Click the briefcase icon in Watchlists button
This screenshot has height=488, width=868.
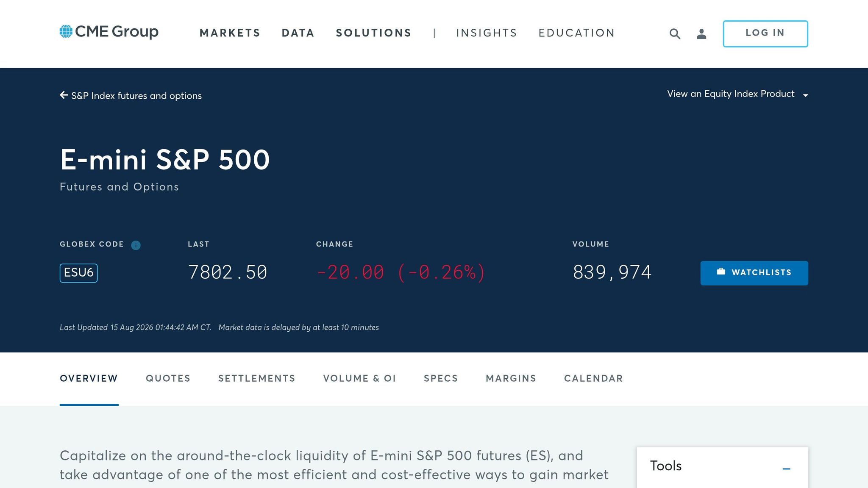721,272
